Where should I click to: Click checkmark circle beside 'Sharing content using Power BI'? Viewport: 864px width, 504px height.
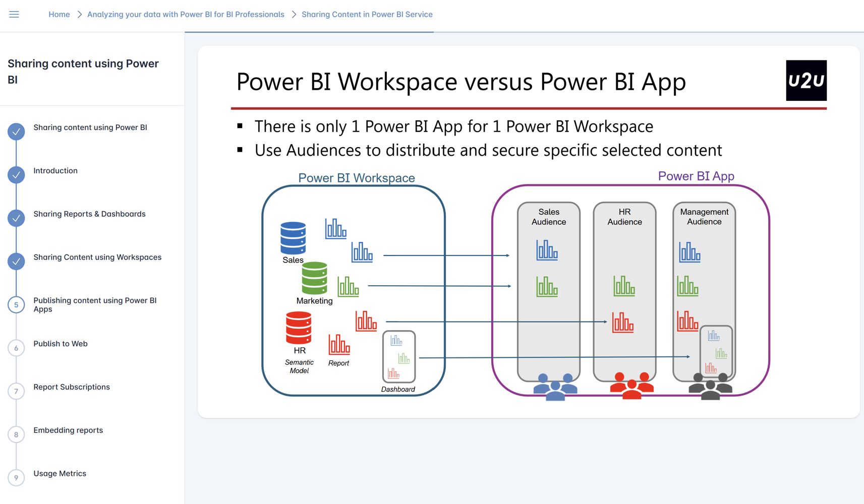pos(16,132)
